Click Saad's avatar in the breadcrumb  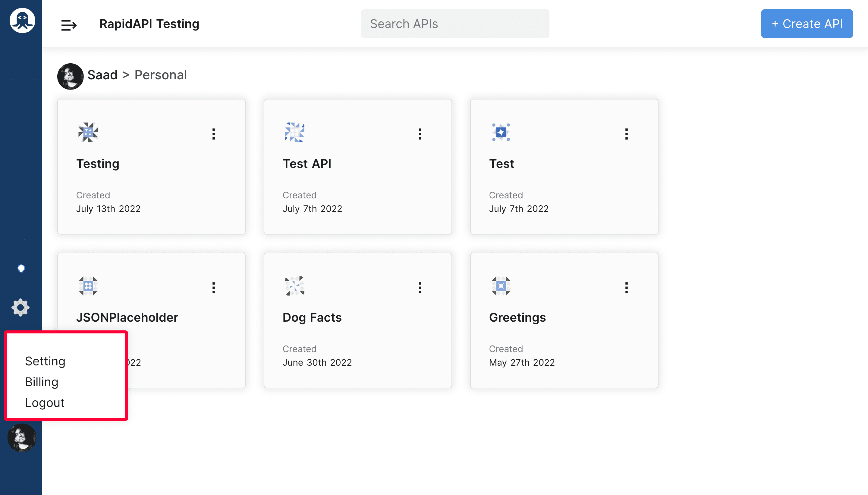[x=70, y=76]
